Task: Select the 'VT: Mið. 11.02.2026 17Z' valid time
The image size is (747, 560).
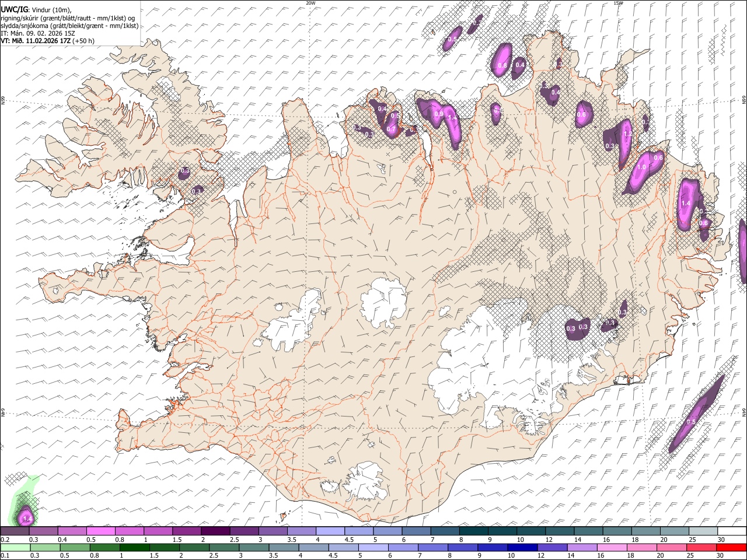Action: 36,41
